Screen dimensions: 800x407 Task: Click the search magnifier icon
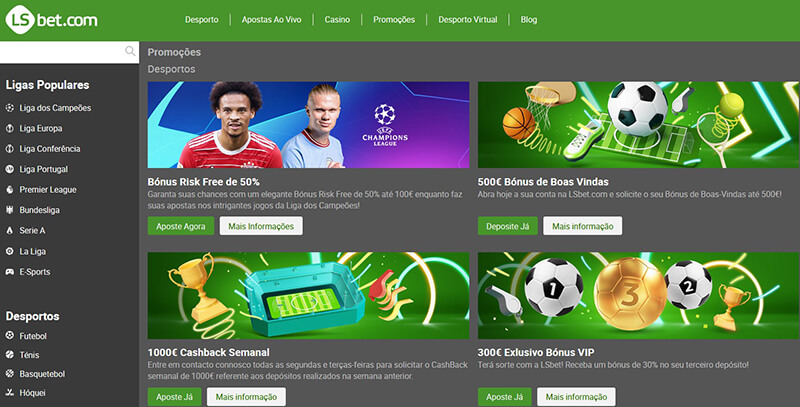[x=130, y=51]
